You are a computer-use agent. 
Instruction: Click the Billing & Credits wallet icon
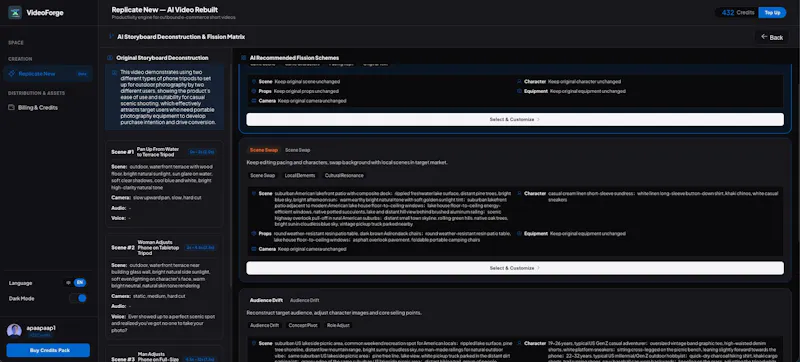(12, 108)
